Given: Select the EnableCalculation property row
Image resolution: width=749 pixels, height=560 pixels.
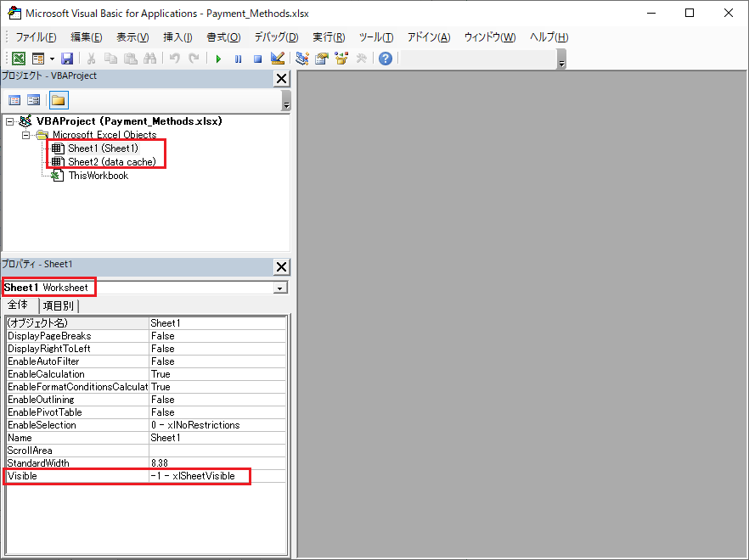Looking at the screenshot, I should (146, 374).
